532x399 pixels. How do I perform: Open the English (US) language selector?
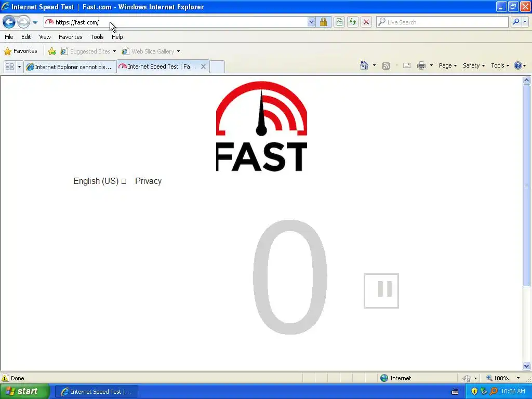(x=99, y=181)
